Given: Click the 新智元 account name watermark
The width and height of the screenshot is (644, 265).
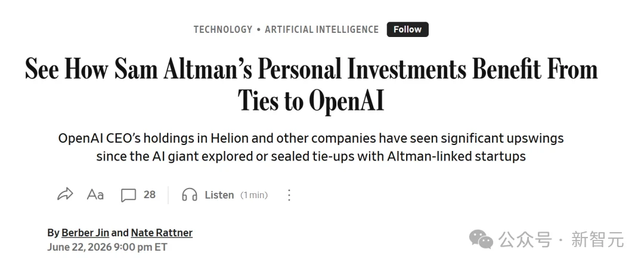Looking at the screenshot, I should [x=597, y=239].
